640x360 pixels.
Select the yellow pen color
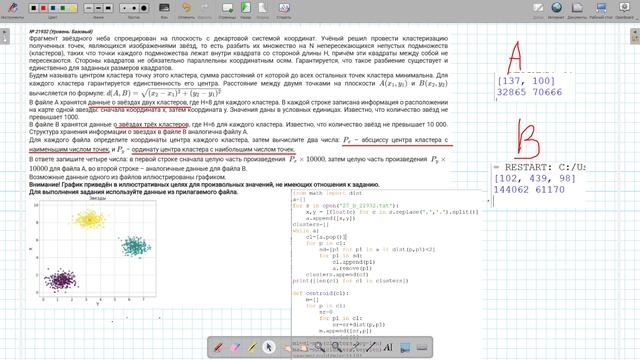pyautogui.click(x=73, y=8)
